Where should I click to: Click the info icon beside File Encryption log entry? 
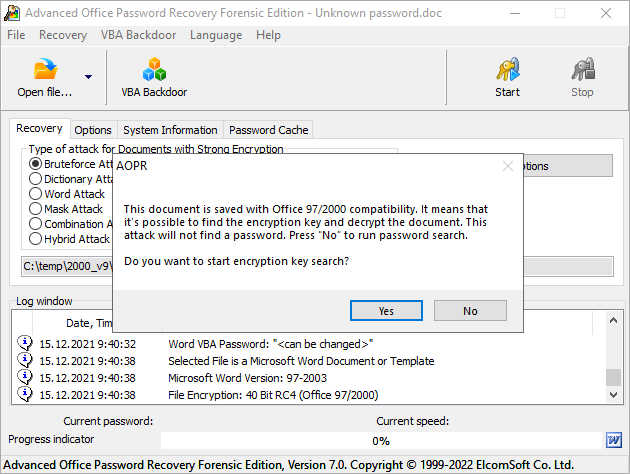coord(25,395)
